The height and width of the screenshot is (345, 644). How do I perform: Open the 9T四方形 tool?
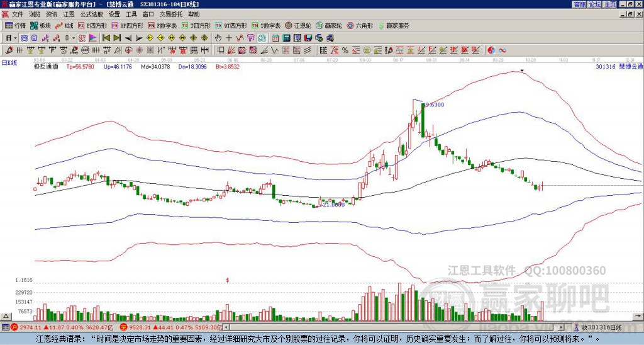point(231,25)
